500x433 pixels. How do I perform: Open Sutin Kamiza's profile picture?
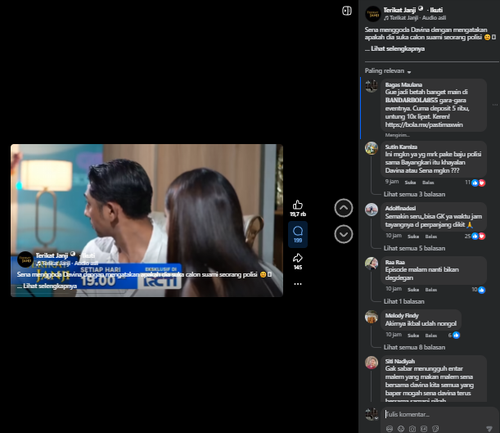(x=371, y=148)
